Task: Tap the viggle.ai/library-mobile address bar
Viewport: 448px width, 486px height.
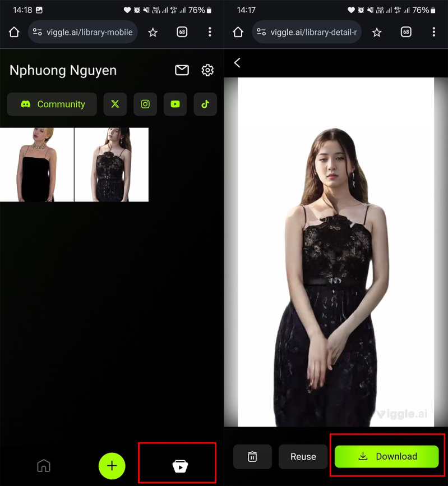Action: click(82, 32)
